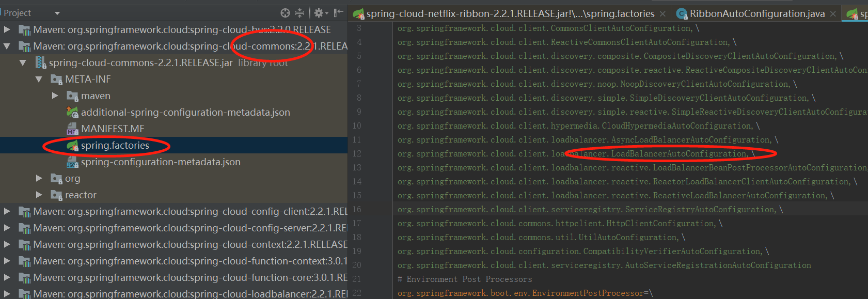
Task: Click the CompatibilityVerifierAutoConfiguration line
Action: 583,251
